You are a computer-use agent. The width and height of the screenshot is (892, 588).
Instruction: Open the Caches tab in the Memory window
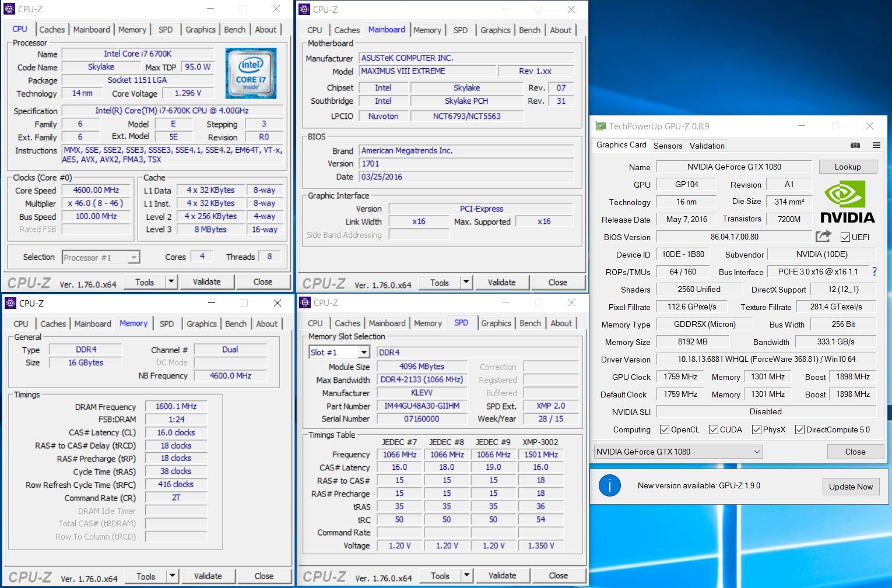coord(53,324)
